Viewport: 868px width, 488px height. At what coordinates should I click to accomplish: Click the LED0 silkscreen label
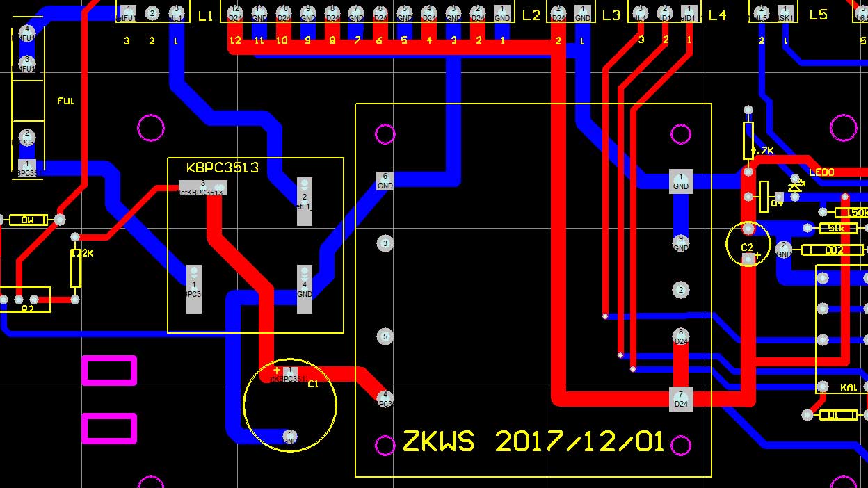coord(821,172)
